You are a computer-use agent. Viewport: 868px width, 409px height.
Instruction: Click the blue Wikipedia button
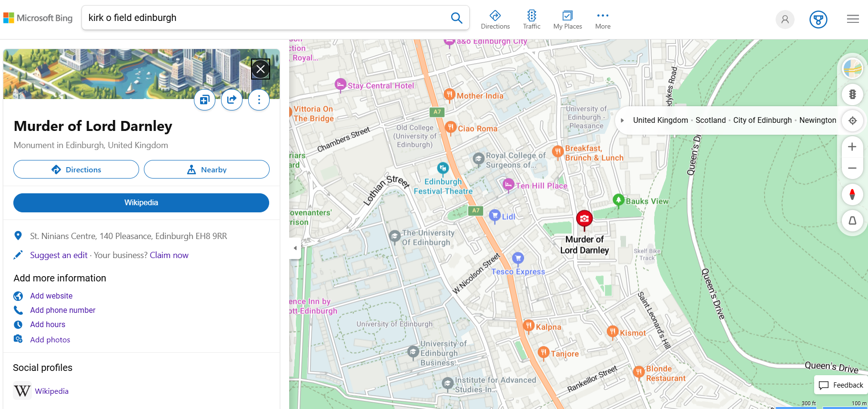[x=141, y=203]
